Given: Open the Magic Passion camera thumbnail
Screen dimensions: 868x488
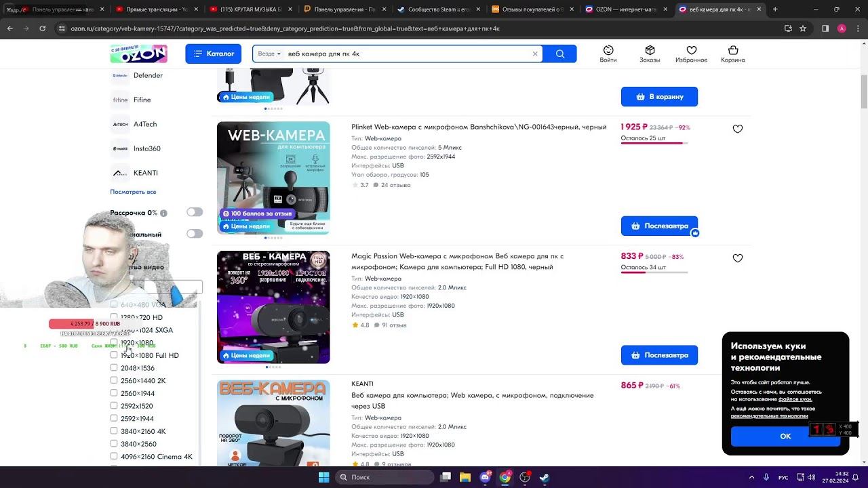Looking at the screenshot, I should click(x=273, y=307).
